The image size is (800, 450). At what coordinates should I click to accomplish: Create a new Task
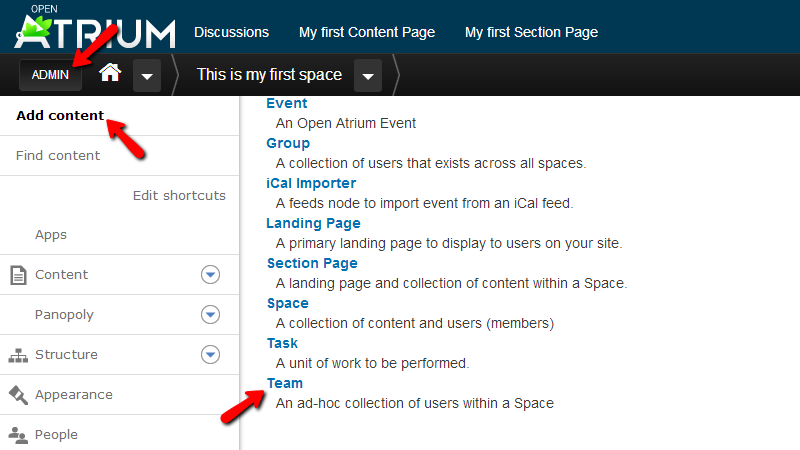point(282,343)
